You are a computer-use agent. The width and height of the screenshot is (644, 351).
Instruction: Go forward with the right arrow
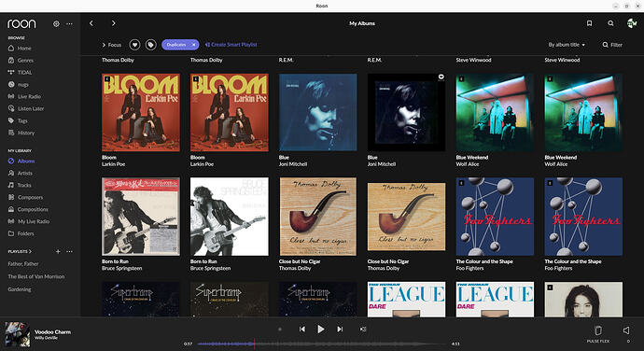(114, 23)
